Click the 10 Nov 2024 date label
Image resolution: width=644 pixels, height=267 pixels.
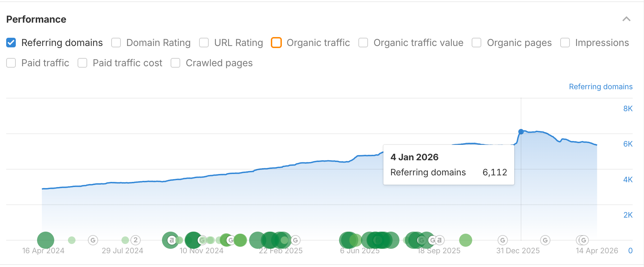pos(202,251)
